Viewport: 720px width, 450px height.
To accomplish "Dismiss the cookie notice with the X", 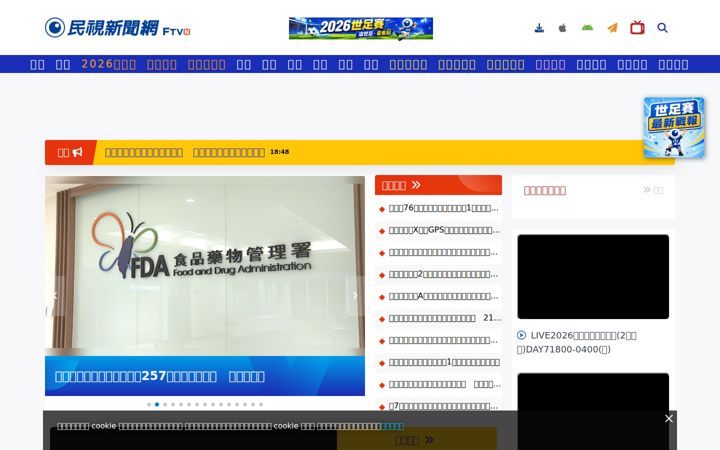I will click(669, 419).
